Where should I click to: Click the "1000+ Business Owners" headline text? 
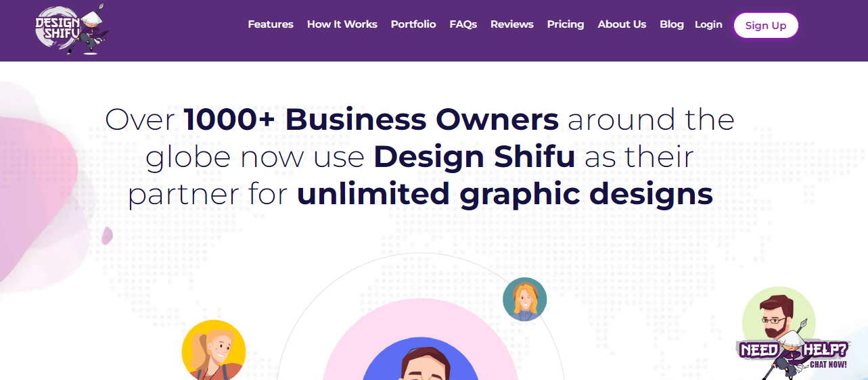(371, 120)
